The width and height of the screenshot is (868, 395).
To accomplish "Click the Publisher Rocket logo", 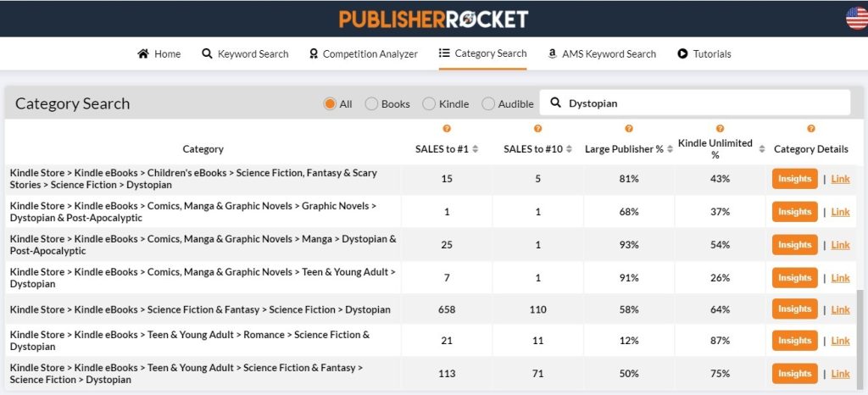I will click(433, 19).
